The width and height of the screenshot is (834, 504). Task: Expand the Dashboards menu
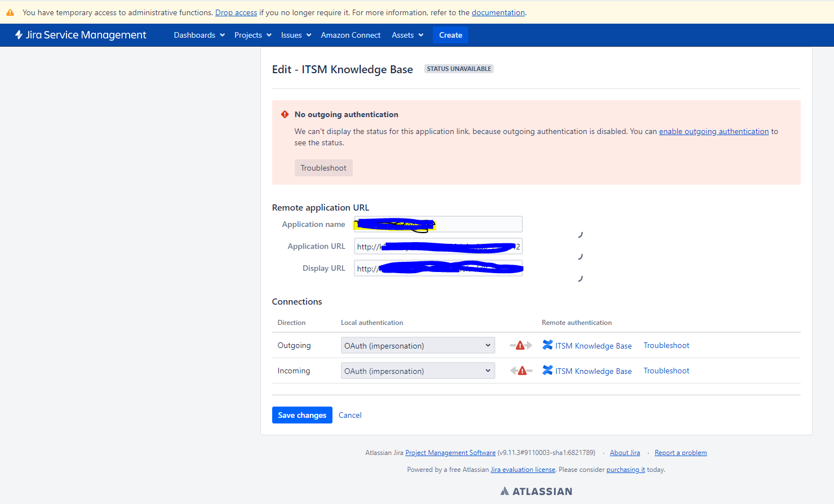tap(199, 35)
